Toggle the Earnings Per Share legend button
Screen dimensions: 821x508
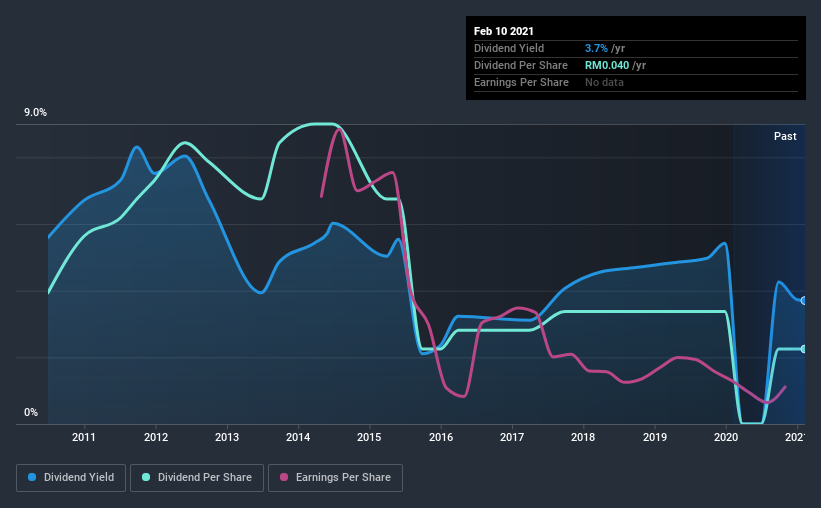point(336,478)
